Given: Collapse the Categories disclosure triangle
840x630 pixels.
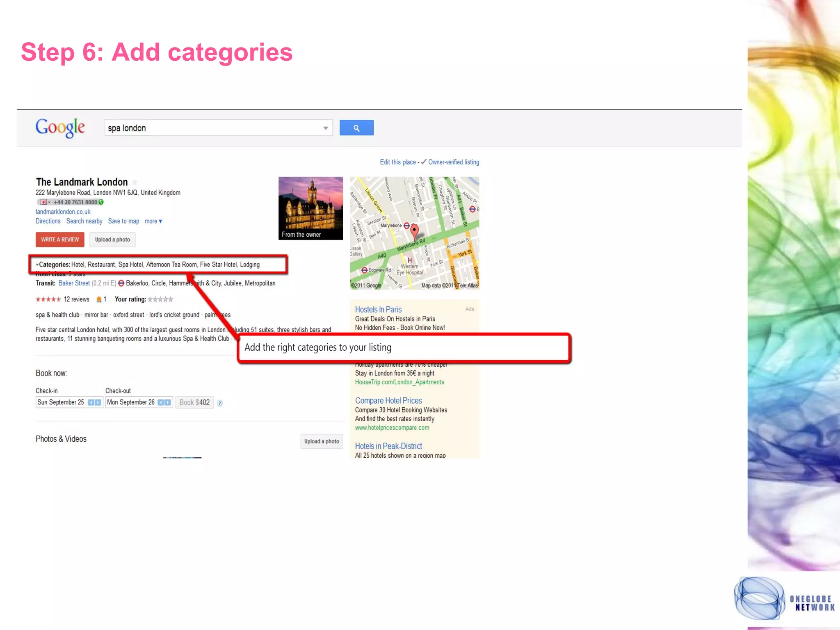Looking at the screenshot, I should (x=37, y=265).
